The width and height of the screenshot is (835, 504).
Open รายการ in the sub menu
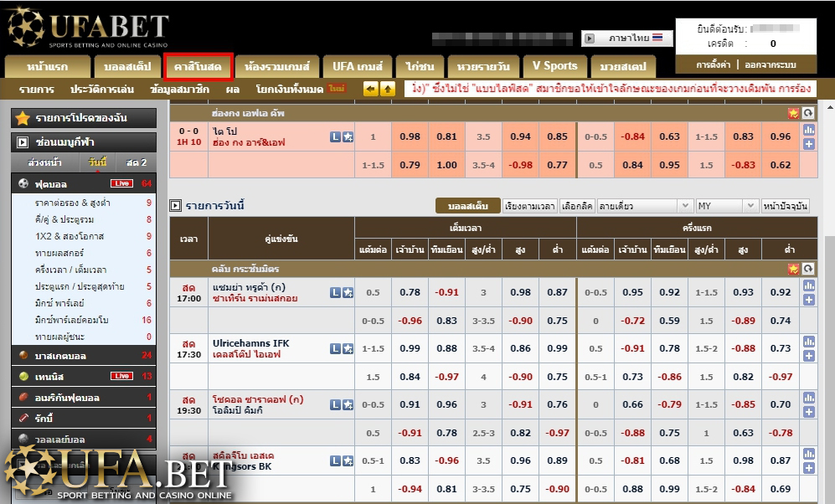36,90
